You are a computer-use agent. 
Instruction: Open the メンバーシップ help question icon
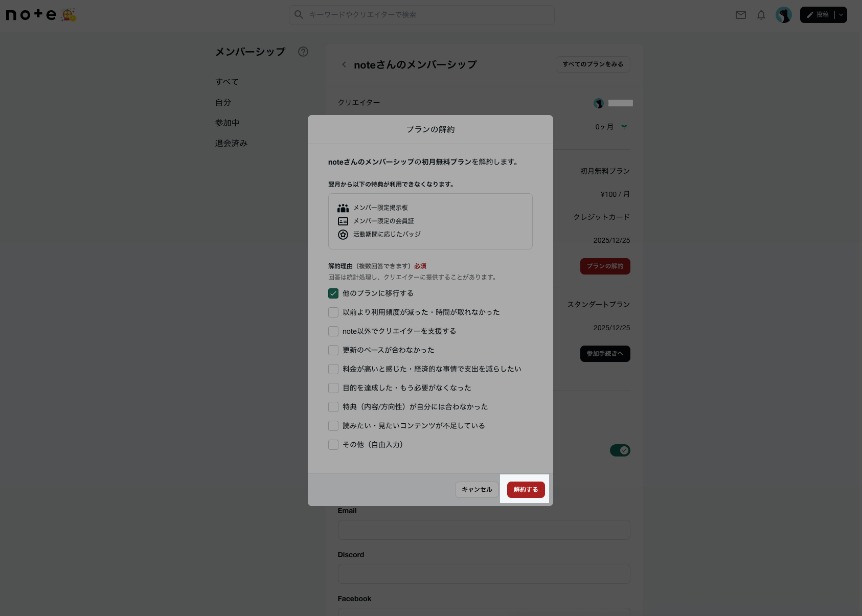[x=303, y=52]
